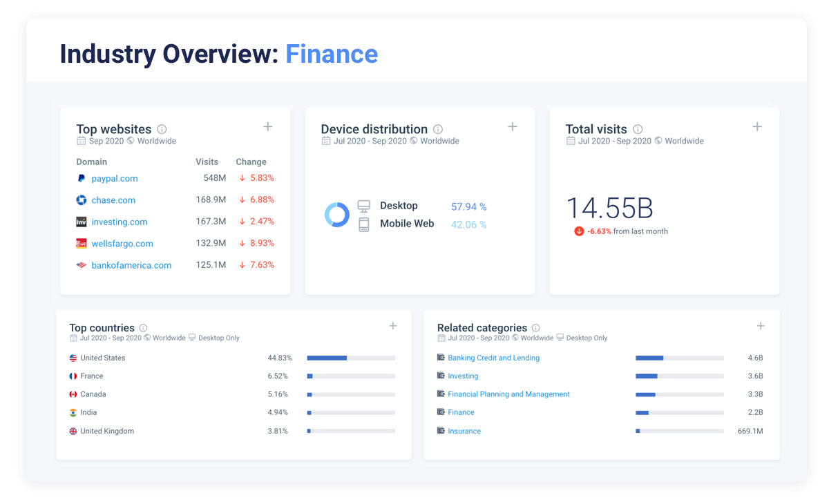This screenshot has height=504, width=829.
Task: Click the info icon next to Top websites
Action: coord(162,129)
